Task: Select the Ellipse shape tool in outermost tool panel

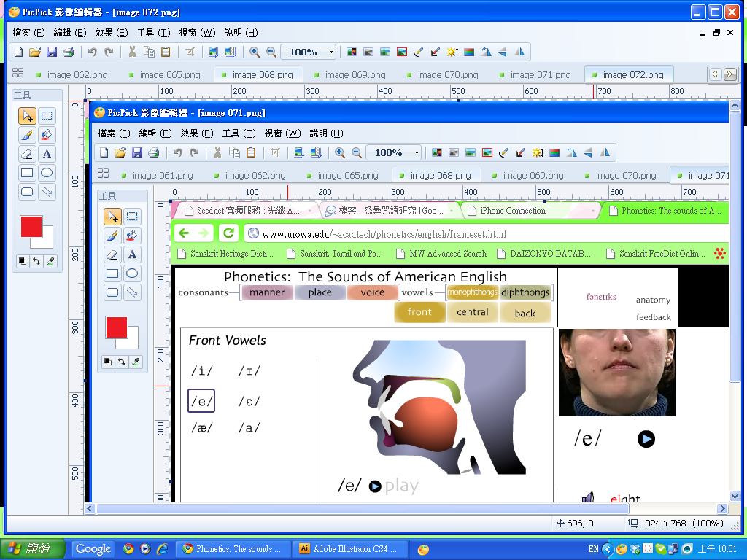Action: click(x=47, y=173)
